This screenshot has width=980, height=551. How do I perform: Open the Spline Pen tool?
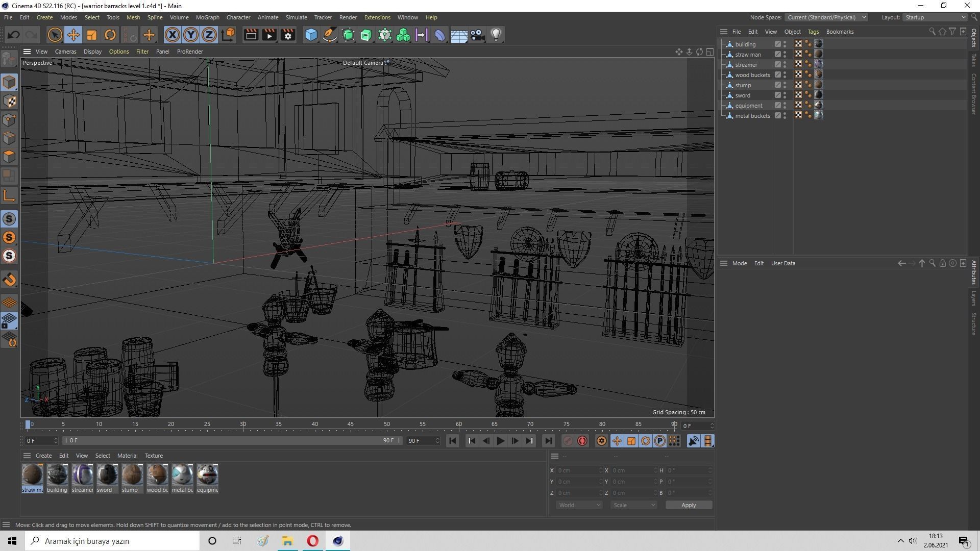click(x=330, y=35)
